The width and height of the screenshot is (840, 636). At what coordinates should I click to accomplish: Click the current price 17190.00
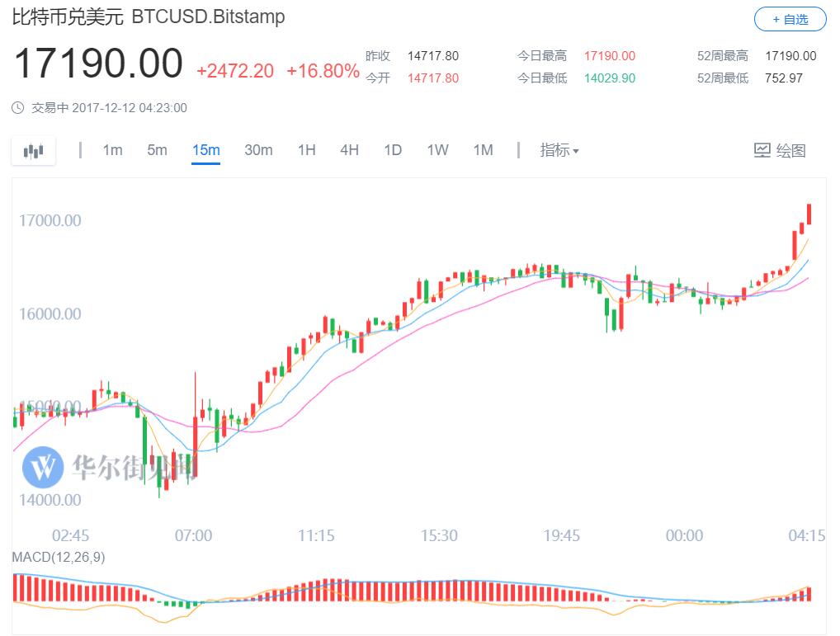pos(98,64)
